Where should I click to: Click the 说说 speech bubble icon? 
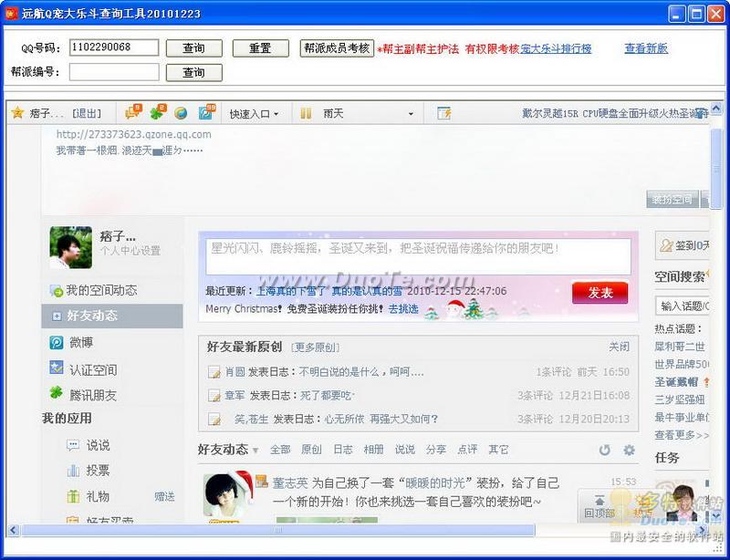pos(73,445)
